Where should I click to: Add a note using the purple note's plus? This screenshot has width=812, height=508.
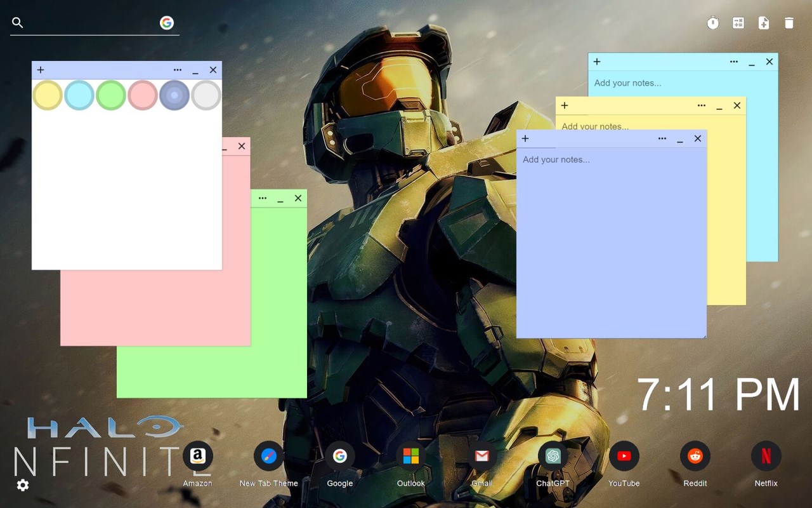[x=525, y=138]
